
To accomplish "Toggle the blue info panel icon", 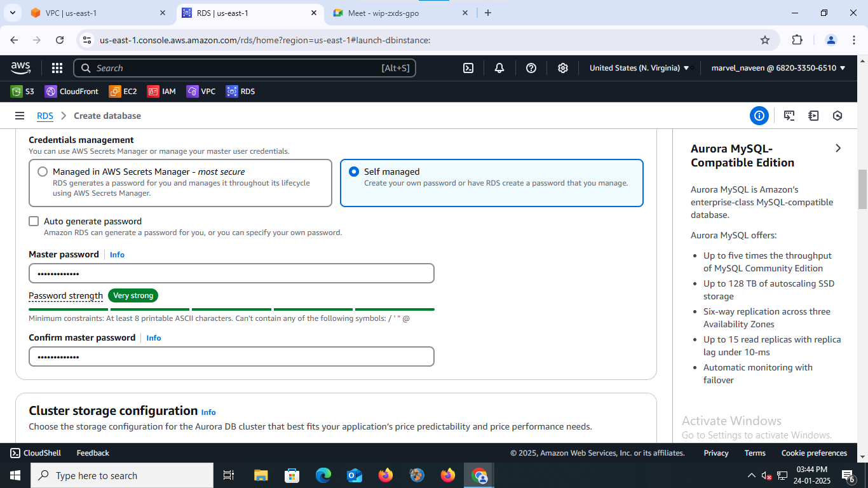I will (x=759, y=116).
